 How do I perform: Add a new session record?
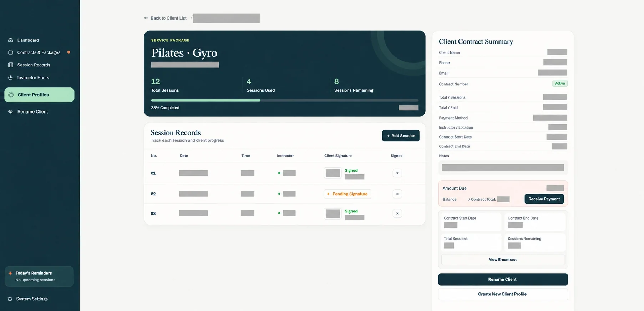(401, 136)
